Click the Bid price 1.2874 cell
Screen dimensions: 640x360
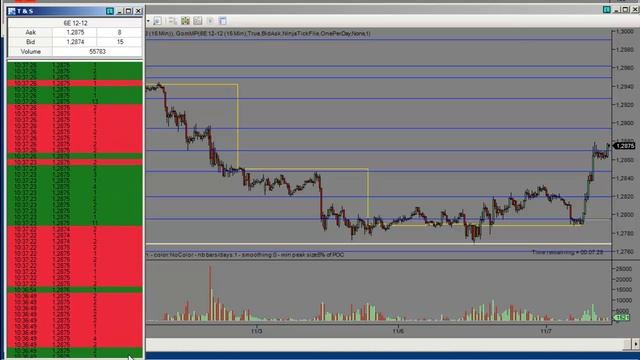pyautogui.click(x=75, y=42)
